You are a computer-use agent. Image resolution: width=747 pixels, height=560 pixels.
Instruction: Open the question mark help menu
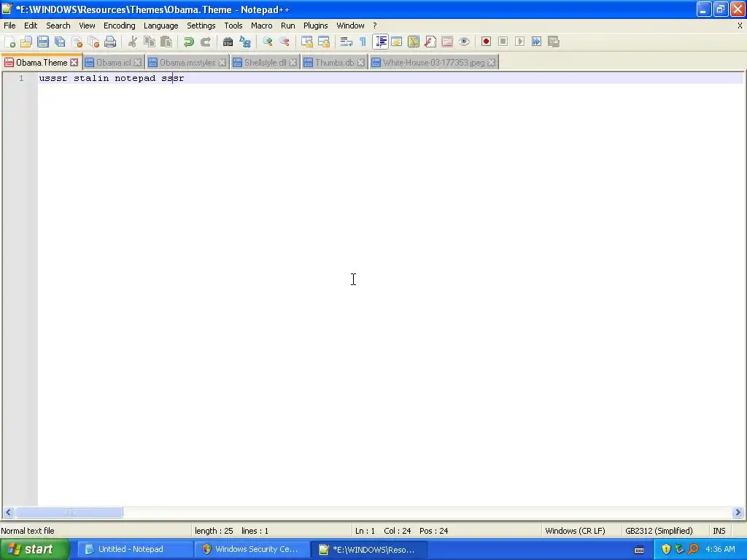coord(374,26)
